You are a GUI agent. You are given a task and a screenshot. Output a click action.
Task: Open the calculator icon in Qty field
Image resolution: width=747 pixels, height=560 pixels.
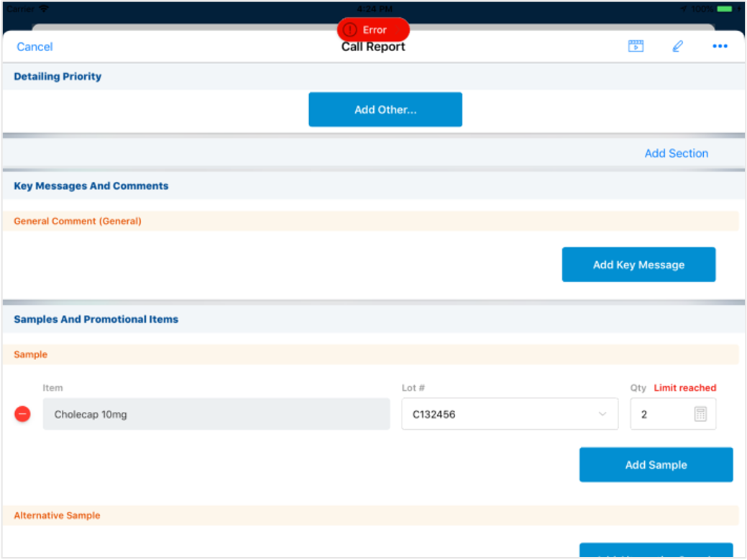tap(701, 414)
